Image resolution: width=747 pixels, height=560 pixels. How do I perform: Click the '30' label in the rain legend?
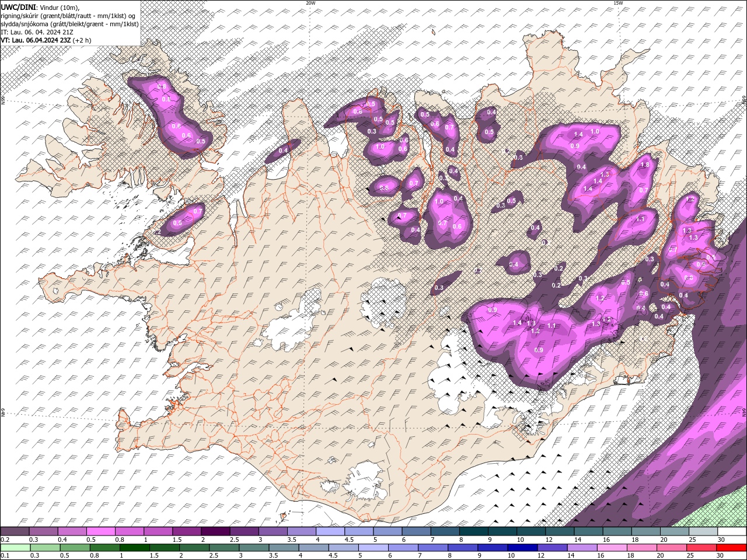pyautogui.click(x=719, y=555)
